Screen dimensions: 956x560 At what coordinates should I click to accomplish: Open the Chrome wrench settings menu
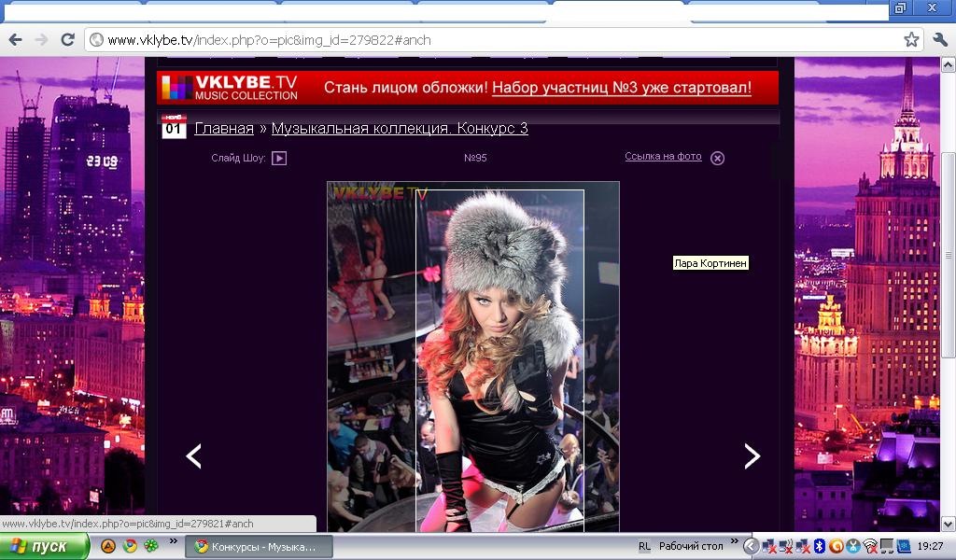tap(940, 39)
